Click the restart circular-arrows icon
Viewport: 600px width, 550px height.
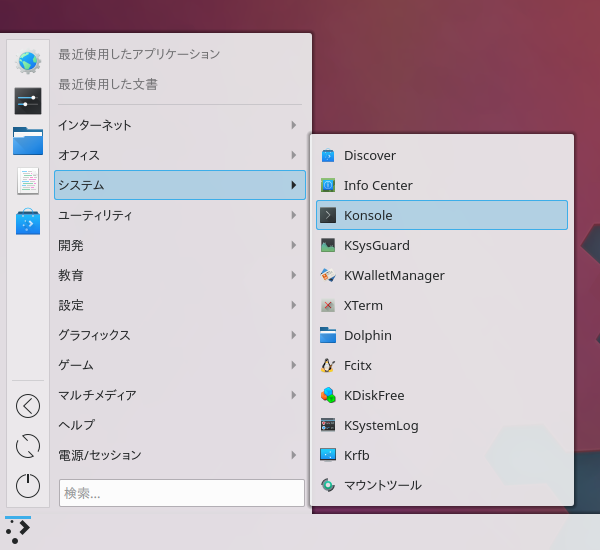[x=28, y=446]
